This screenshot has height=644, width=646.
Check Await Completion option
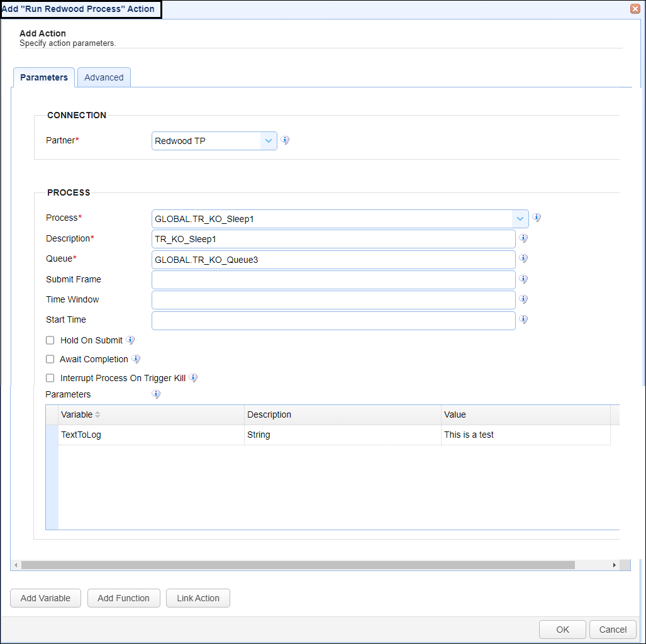50,359
